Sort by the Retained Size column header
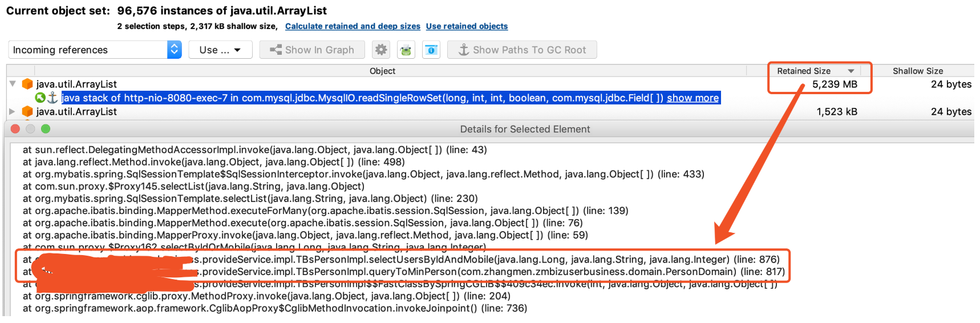The height and width of the screenshot is (323, 980). coord(804,71)
